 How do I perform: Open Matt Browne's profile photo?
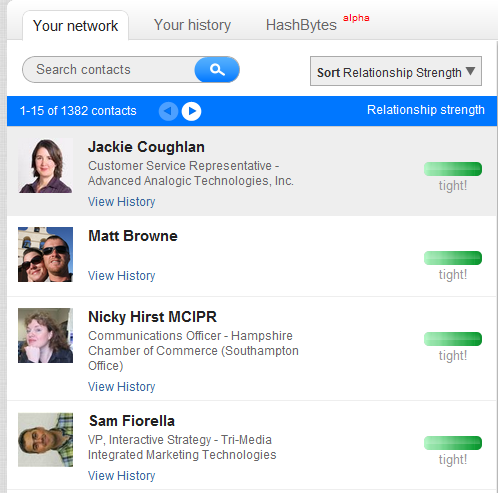coord(45,254)
